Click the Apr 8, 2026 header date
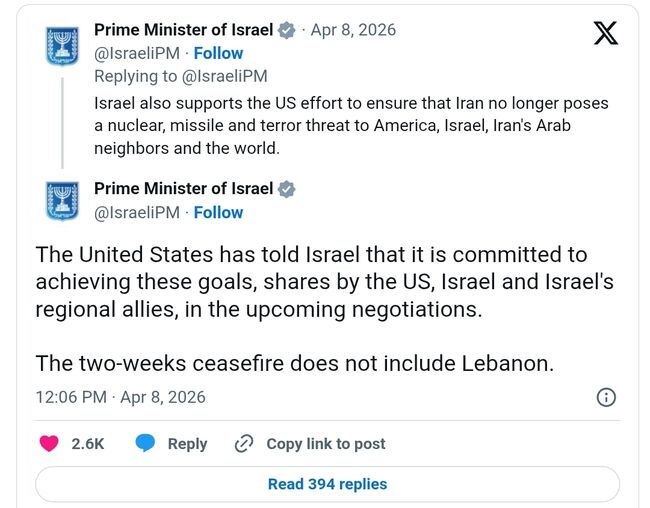 353,30
